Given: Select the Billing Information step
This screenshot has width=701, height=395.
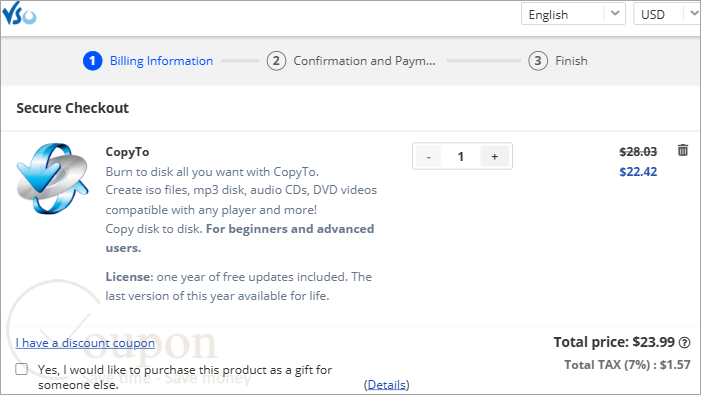Looking at the screenshot, I should [161, 61].
